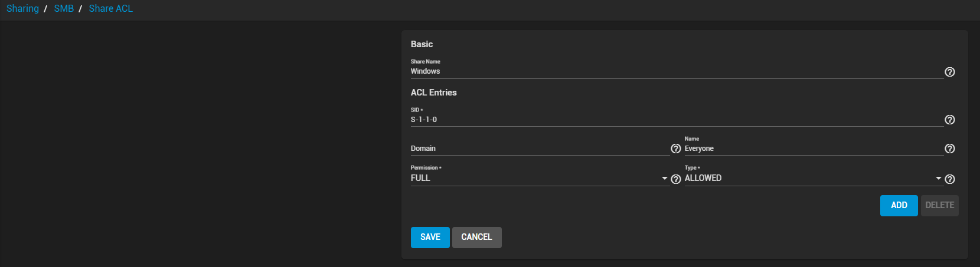Image resolution: width=980 pixels, height=267 pixels.
Task: Click the Share ACL breadcrumb link
Action: tap(110, 9)
